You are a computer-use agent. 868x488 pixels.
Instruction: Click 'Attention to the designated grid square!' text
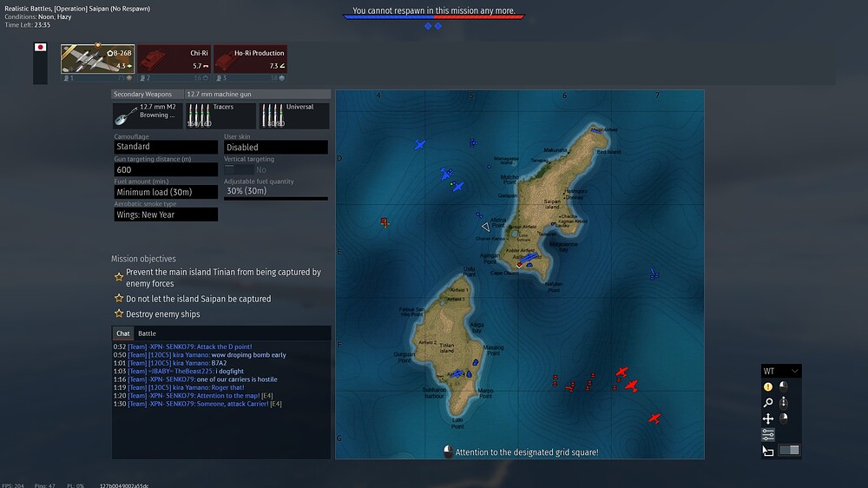coord(527,452)
